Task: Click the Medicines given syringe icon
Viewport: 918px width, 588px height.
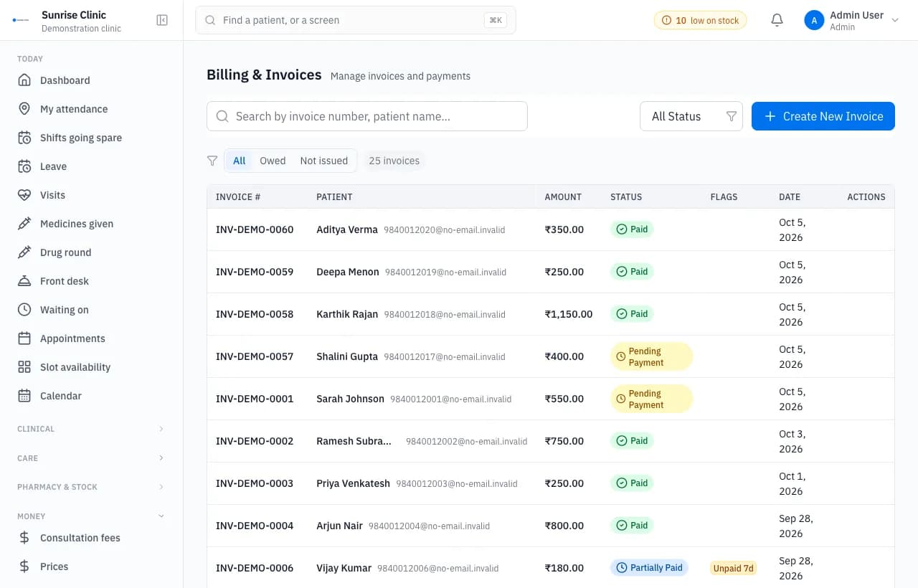Action: tap(24, 224)
